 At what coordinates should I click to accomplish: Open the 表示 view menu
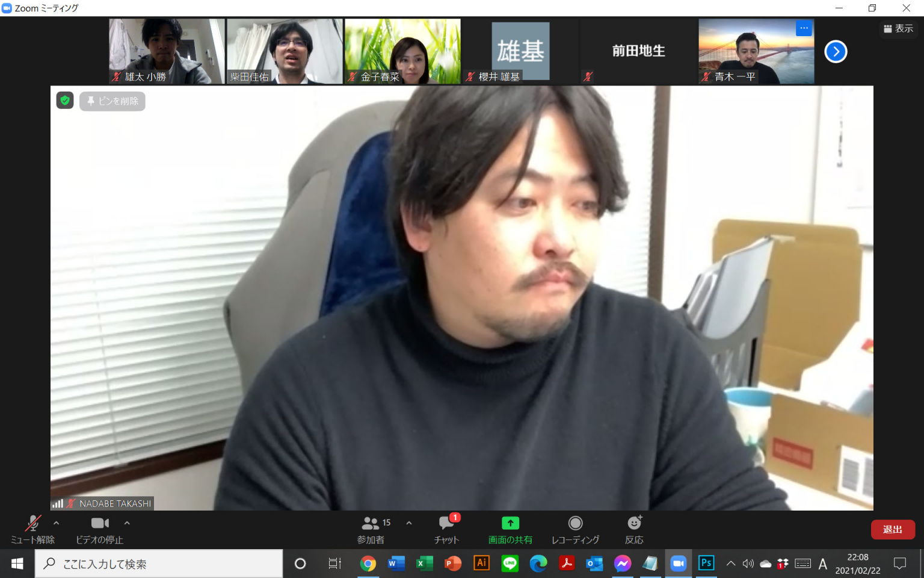[898, 28]
